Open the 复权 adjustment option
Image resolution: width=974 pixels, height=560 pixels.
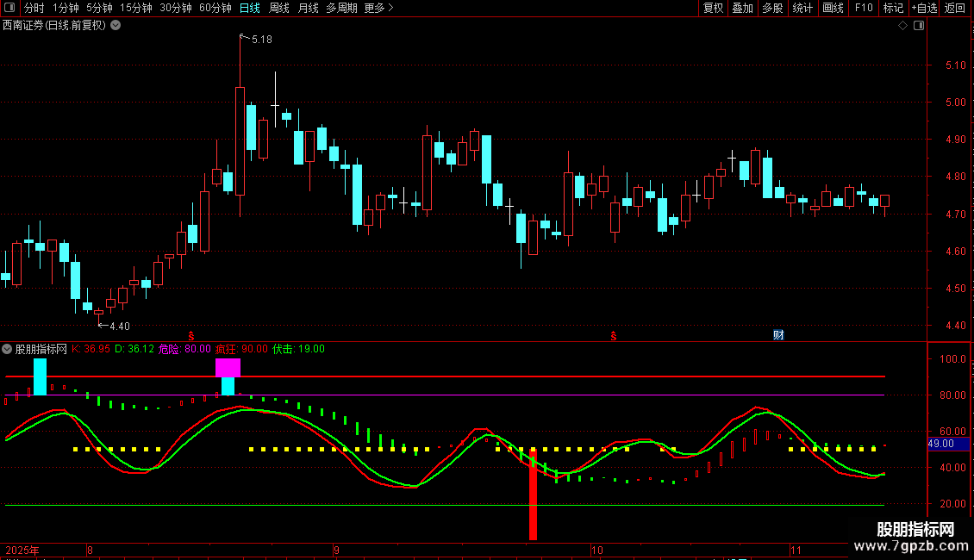tap(713, 8)
